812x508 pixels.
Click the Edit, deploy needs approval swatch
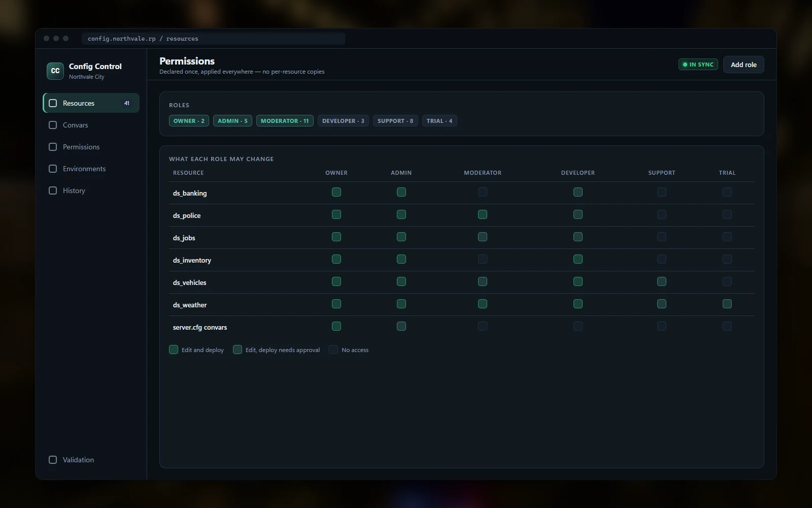click(x=238, y=350)
